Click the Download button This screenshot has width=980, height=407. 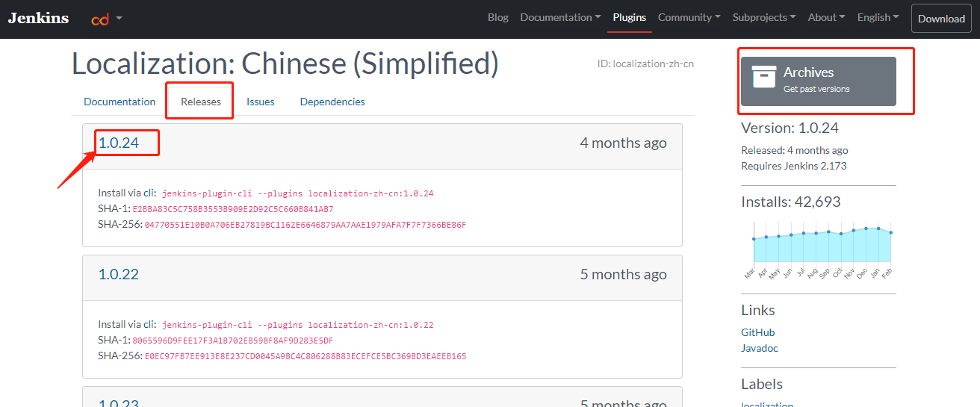941,19
